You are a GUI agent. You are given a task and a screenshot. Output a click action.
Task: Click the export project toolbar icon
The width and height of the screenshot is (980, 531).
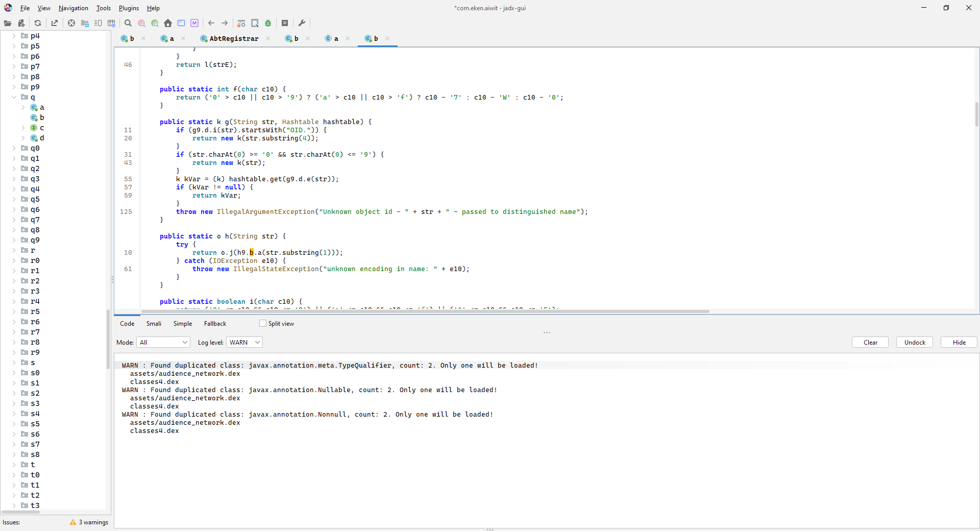55,23
